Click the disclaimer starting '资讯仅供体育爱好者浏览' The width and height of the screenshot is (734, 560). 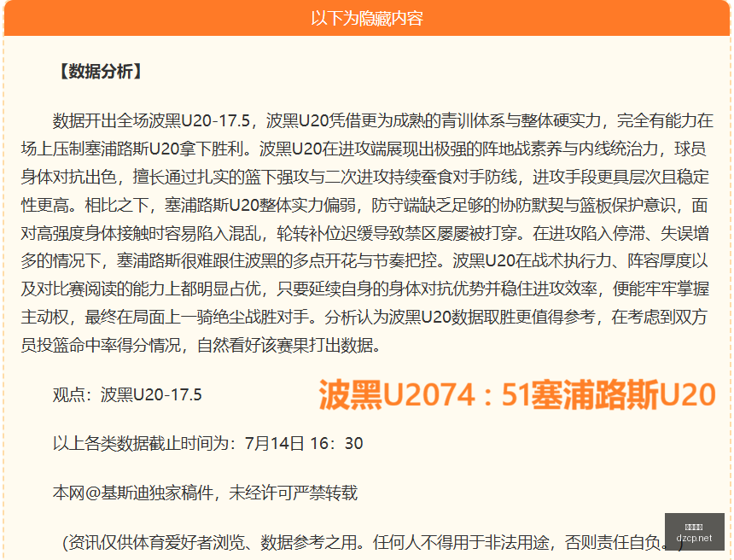[373, 542]
